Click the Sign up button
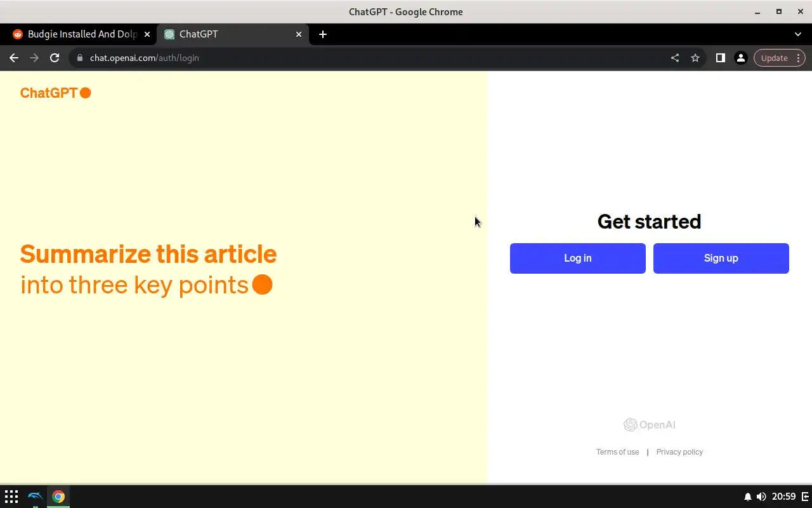The width and height of the screenshot is (812, 508). 721,258
